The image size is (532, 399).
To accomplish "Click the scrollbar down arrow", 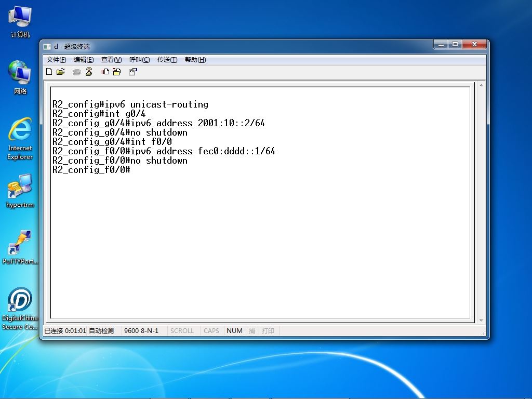I will [481, 320].
